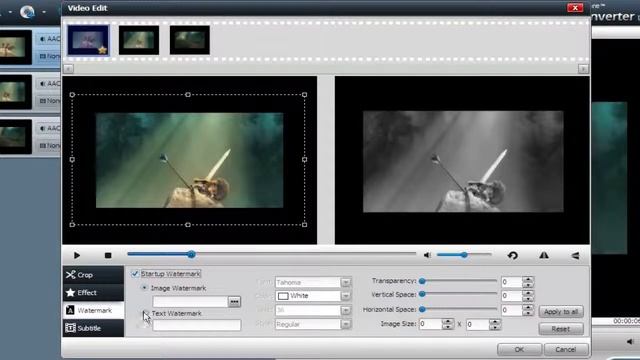
Task: Click first video thumbnail in main window list
Action: (16, 47)
